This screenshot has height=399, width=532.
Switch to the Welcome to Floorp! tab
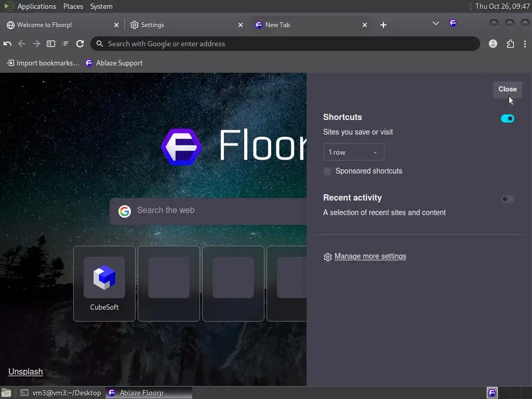[62, 25]
